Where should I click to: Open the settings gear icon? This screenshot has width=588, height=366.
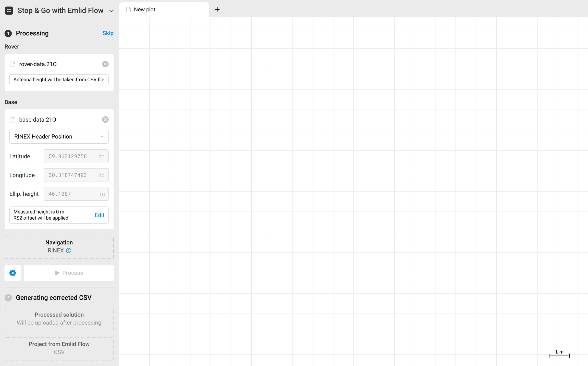[x=13, y=273]
